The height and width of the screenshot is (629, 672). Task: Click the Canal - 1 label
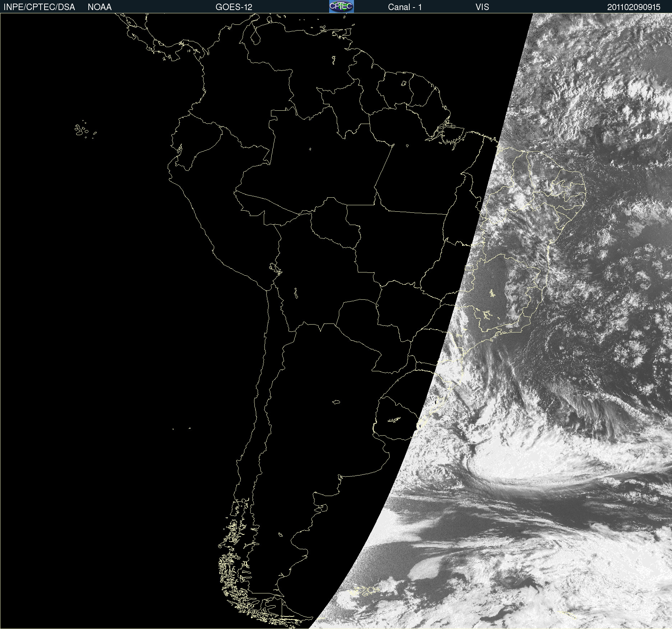(x=405, y=7)
